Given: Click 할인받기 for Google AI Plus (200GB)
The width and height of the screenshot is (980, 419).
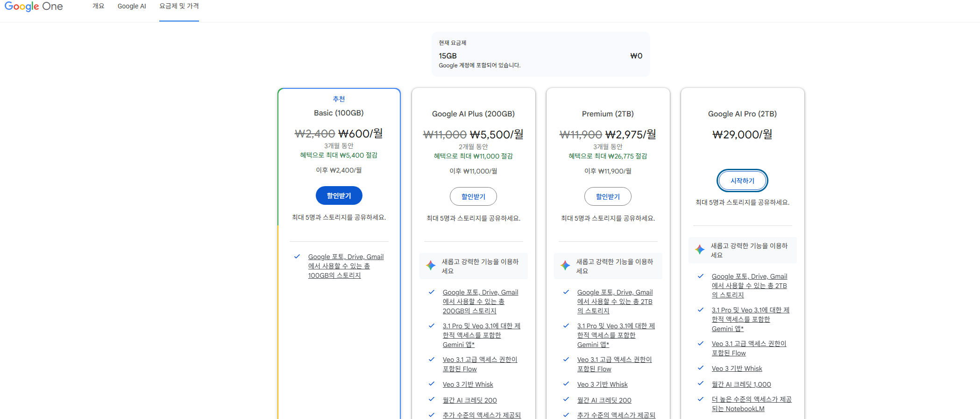Looking at the screenshot, I should click(x=473, y=196).
